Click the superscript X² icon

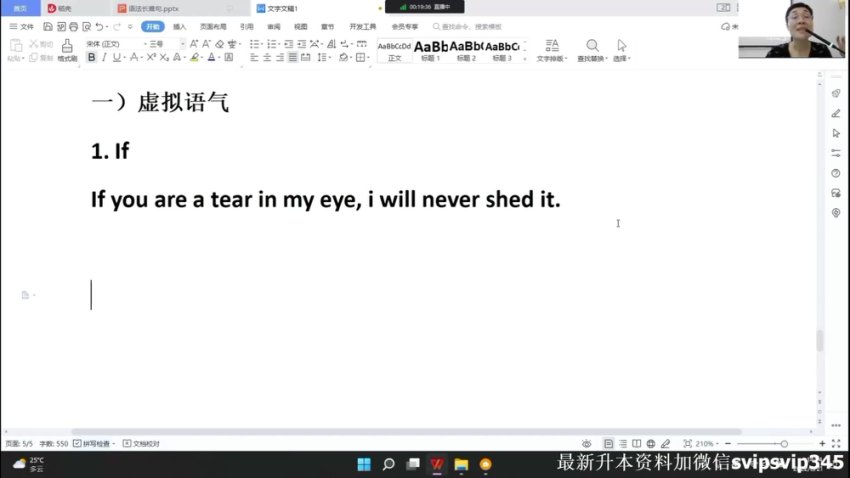(150, 58)
